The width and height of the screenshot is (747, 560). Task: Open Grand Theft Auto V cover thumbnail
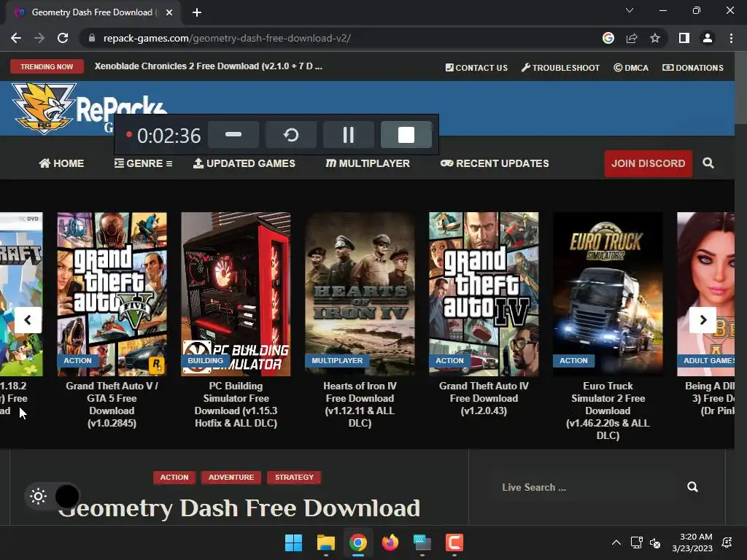click(x=112, y=294)
